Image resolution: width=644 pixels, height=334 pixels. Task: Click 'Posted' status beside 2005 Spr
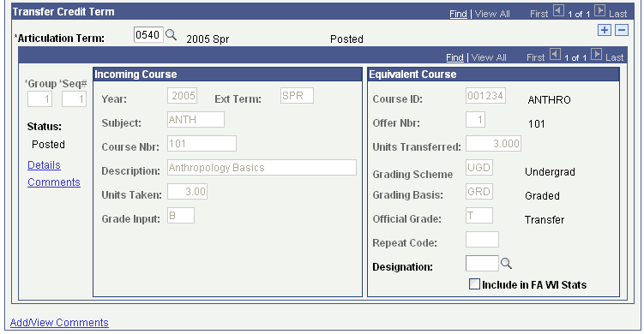tap(346, 39)
